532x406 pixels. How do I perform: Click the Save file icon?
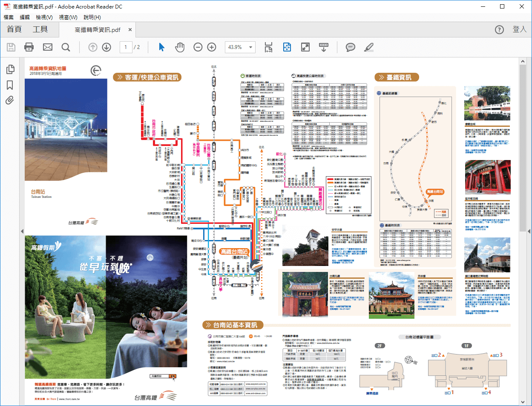[12, 47]
